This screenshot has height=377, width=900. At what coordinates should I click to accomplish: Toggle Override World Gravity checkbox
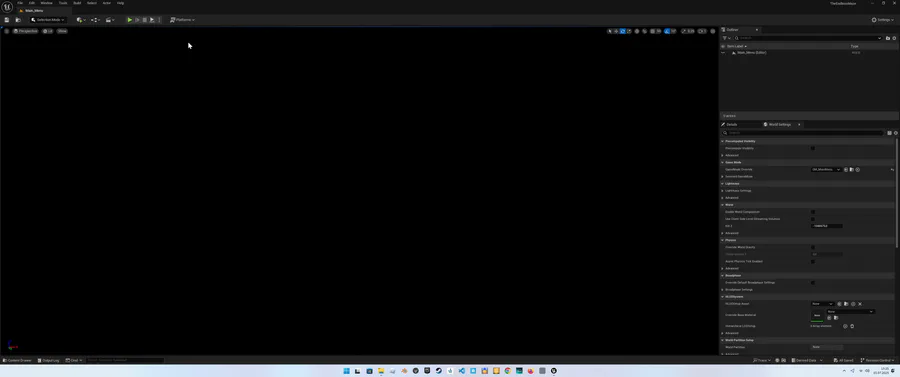813,247
